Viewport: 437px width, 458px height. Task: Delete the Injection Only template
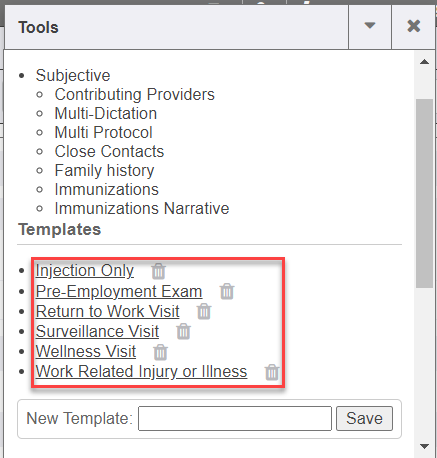pyautogui.click(x=158, y=271)
